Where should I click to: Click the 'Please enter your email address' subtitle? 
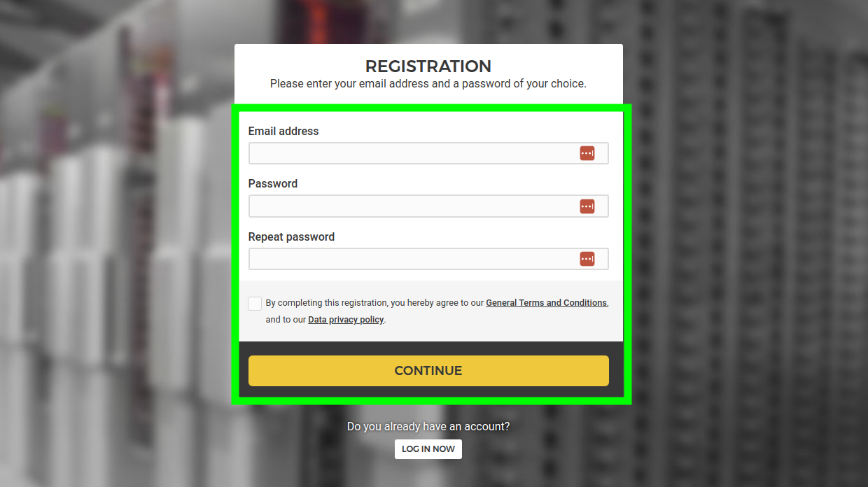click(428, 83)
